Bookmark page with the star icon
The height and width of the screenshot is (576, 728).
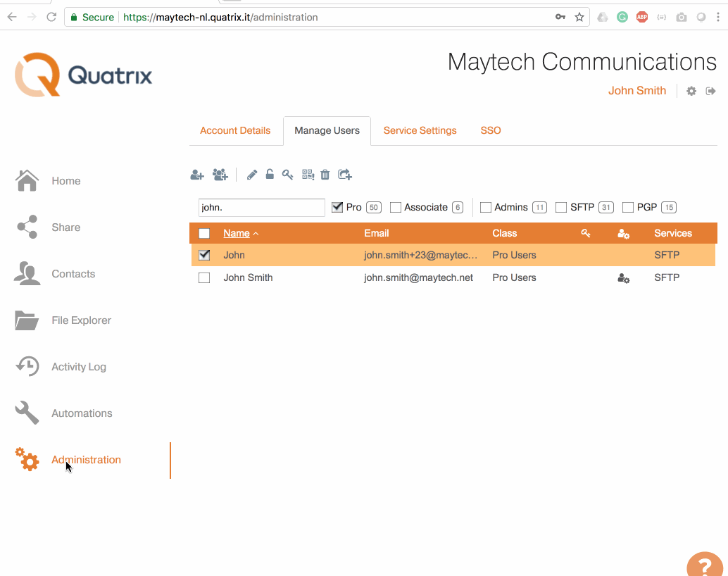tap(579, 17)
